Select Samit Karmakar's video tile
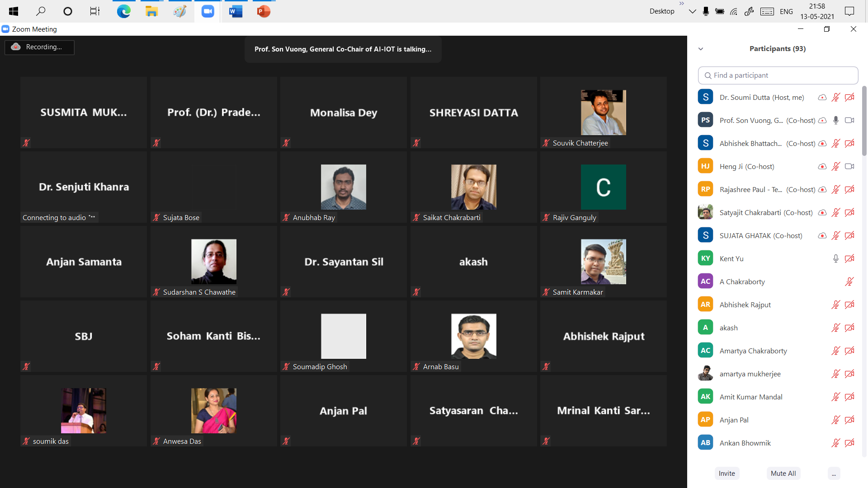Viewport: 868px width, 488px height. coord(604,262)
